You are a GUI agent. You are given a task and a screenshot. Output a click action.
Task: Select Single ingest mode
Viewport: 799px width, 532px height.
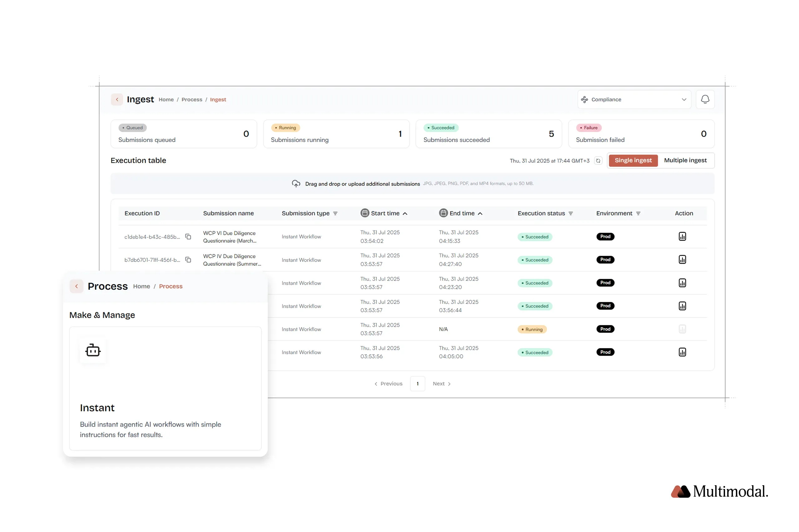[633, 161]
